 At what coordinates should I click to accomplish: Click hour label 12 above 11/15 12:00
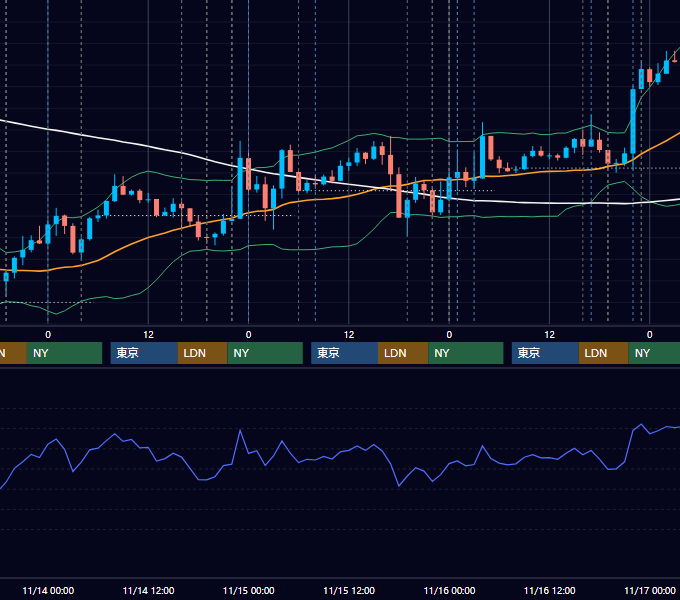(x=349, y=335)
